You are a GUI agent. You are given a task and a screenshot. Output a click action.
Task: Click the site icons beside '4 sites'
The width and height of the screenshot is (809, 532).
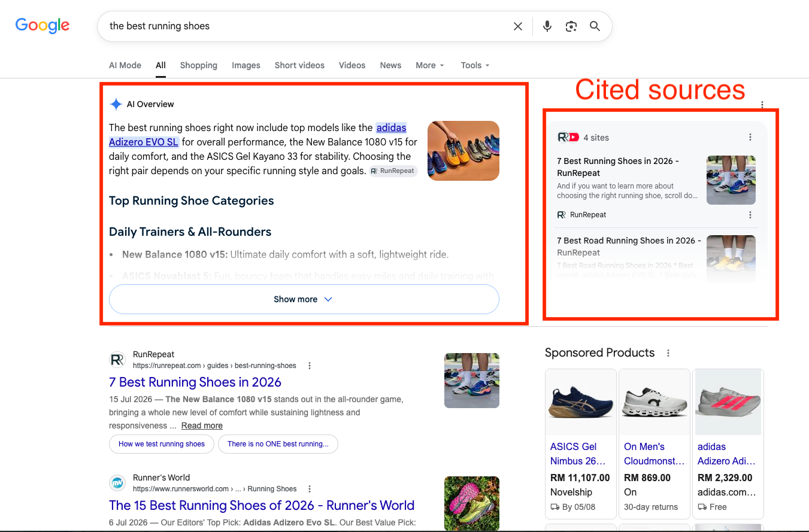tap(568, 137)
